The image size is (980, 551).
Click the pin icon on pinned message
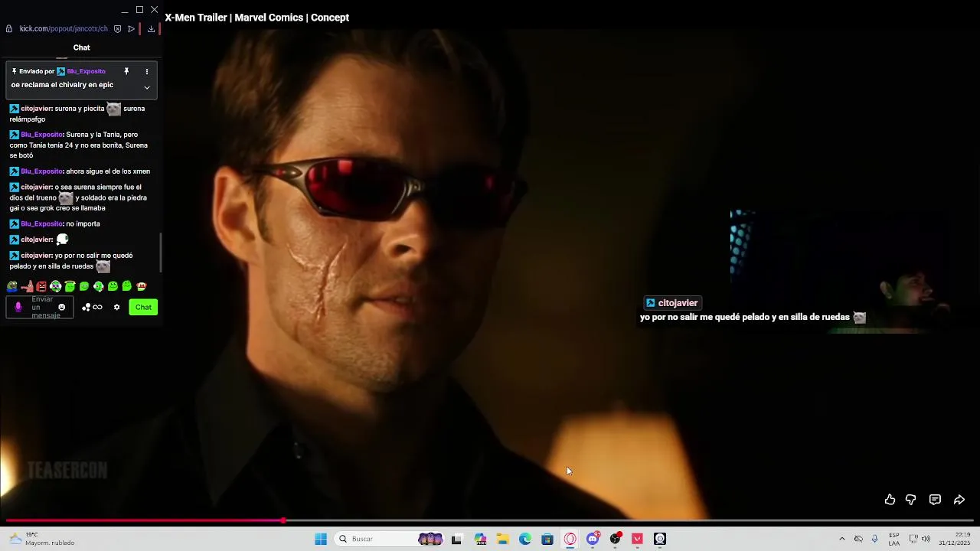[x=127, y=71]
